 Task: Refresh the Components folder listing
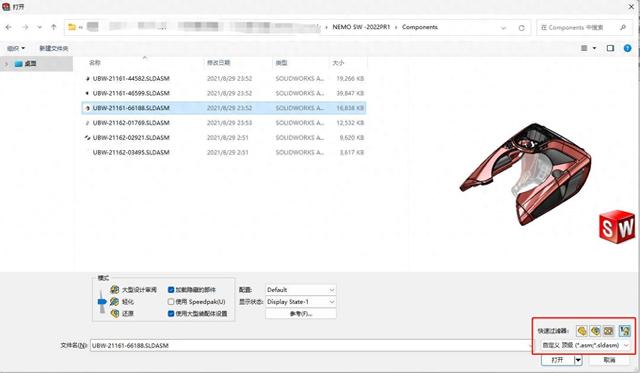[522, 28]
